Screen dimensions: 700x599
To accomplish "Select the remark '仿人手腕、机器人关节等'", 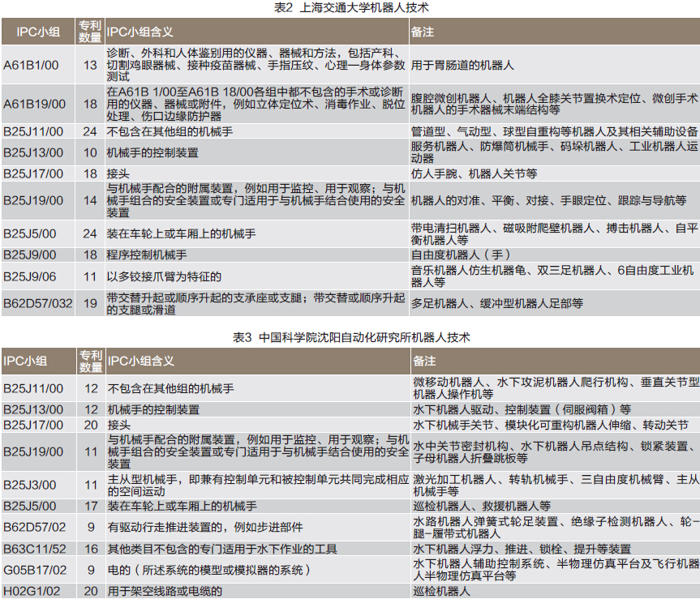I will click(x=475, y=173).
